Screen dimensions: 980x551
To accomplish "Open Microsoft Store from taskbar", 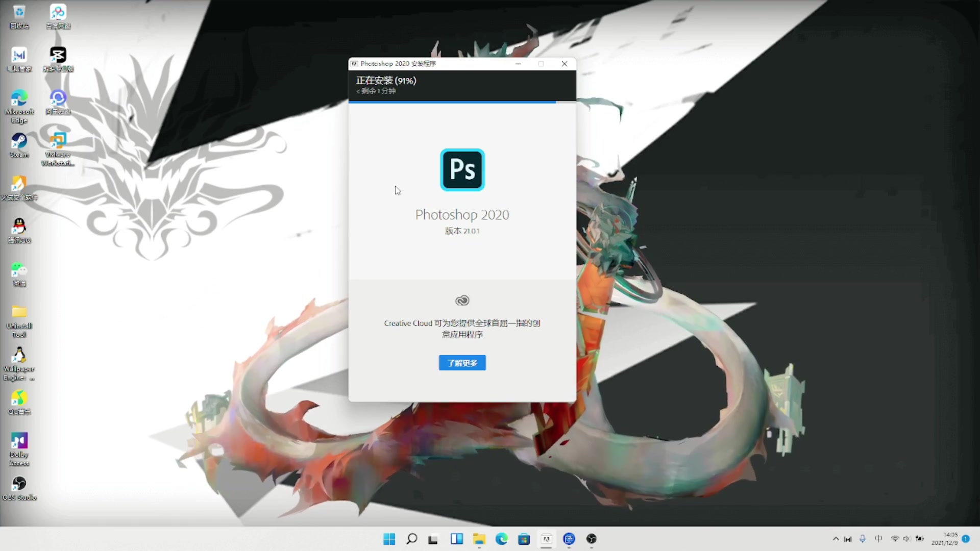I will (524, 539).
